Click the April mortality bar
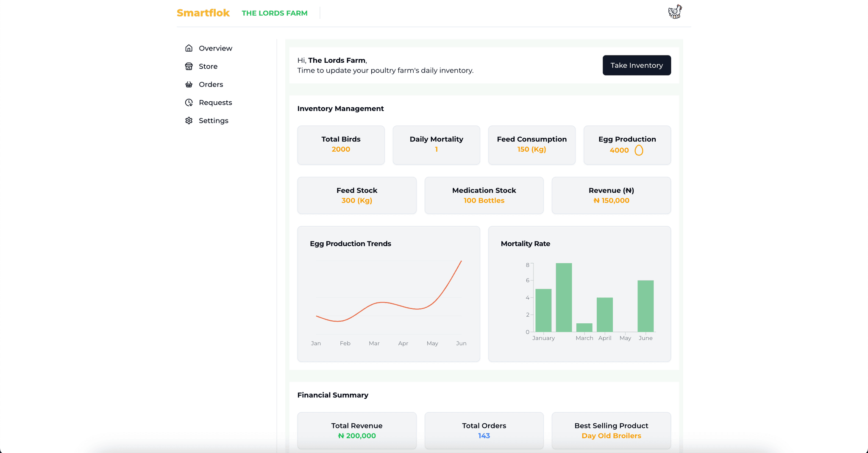 pos(605,314)
